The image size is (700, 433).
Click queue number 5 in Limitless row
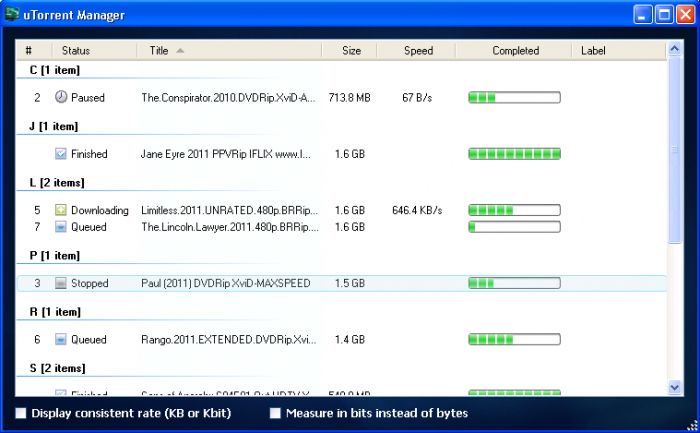37,210
